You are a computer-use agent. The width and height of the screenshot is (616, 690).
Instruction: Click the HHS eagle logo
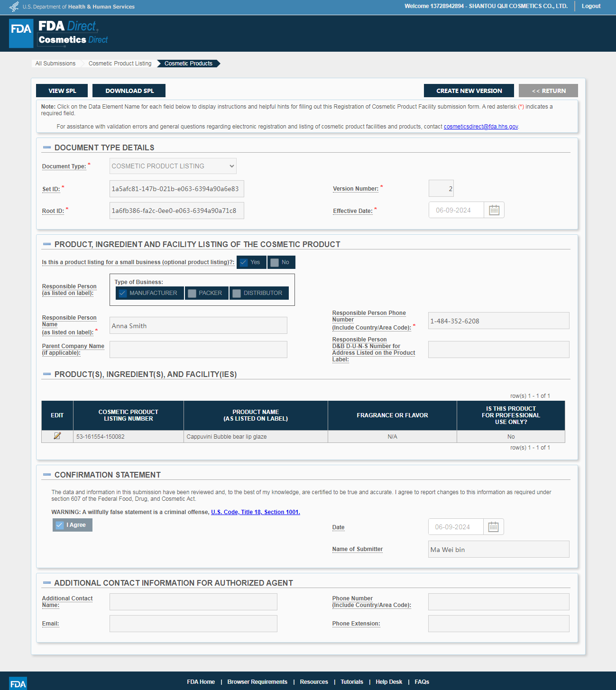pyautogui.click(x=14, y=7)
